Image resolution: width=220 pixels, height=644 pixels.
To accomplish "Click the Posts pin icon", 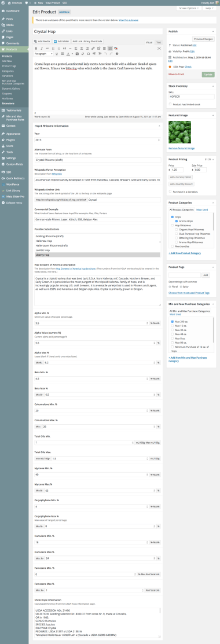I will tap(3, 19).
